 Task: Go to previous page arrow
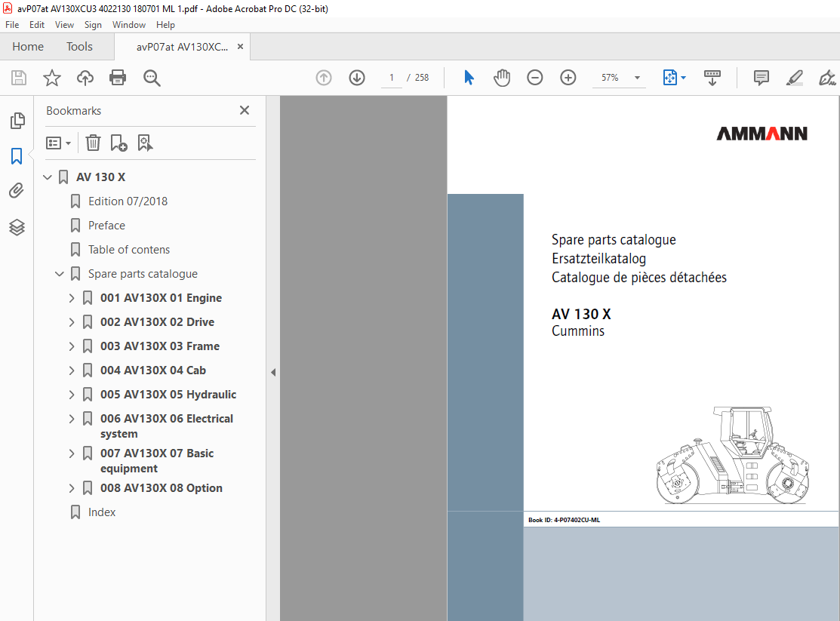(x=324, y=78)
